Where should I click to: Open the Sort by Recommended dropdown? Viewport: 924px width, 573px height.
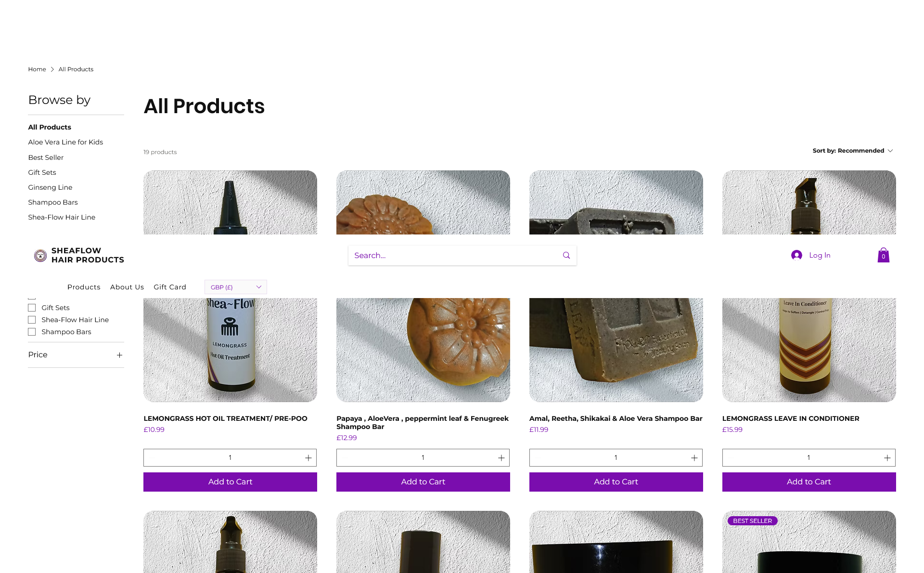(x=853, y=151)
